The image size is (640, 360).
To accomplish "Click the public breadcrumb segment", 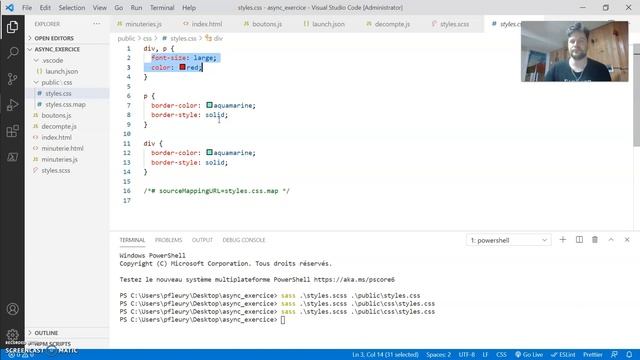I will (126, 38).
